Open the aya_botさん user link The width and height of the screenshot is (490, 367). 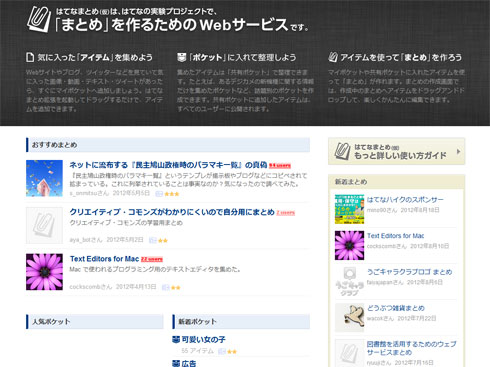pyautogui.click(x=86, y=240)
